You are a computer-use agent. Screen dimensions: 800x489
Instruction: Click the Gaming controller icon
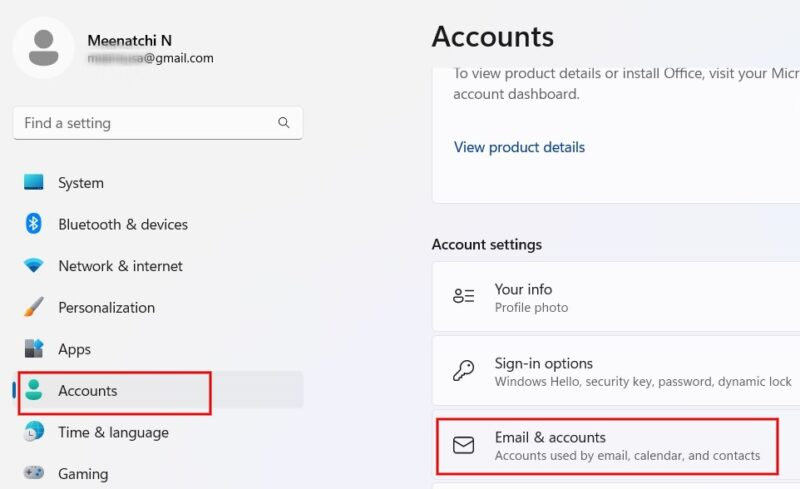pyautogui.click(x=34, y=473)
